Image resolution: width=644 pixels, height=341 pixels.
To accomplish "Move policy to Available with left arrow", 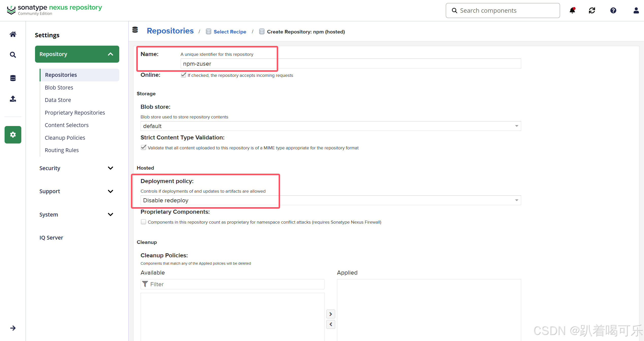I will coord(331,324).
